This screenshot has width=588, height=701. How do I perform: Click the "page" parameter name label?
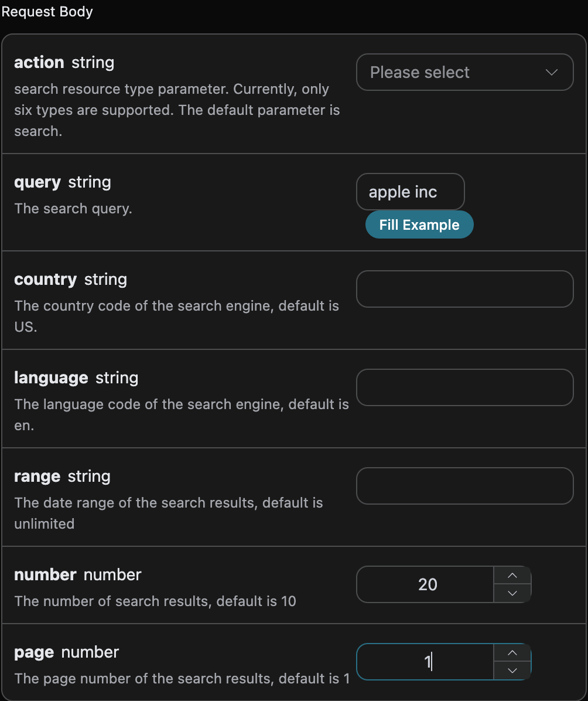(x=34, y=653)
